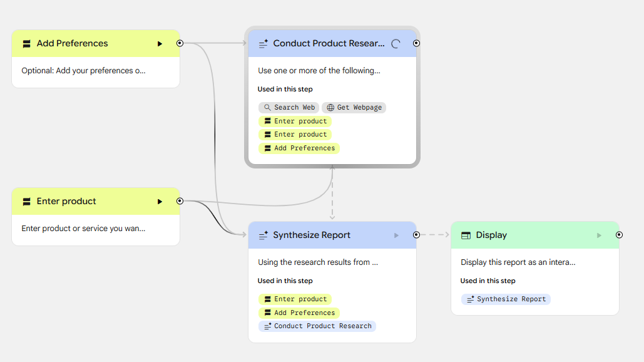Click the Display node window icon
The width and height of the screenshot is (644, 362).
pos(466,235)
